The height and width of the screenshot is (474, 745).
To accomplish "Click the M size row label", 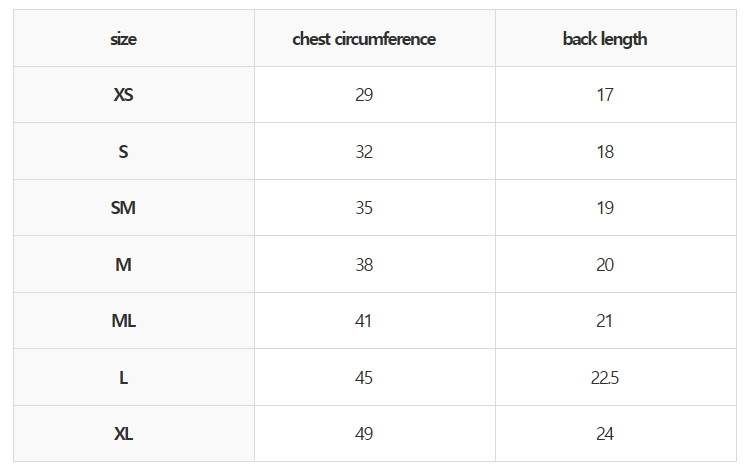I will pyautogui.click(x=124, y=265).
